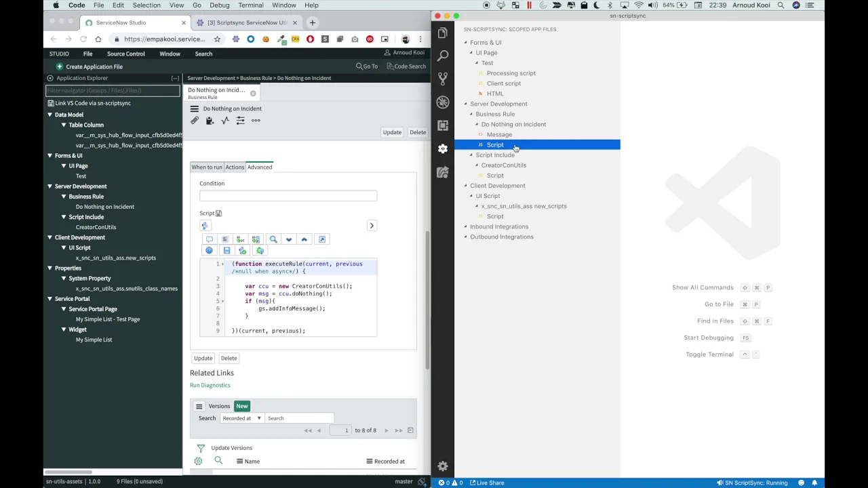Select the Run and Debug sidebar icon
Viewport: 868px width, 488px height.
[442, 102]
